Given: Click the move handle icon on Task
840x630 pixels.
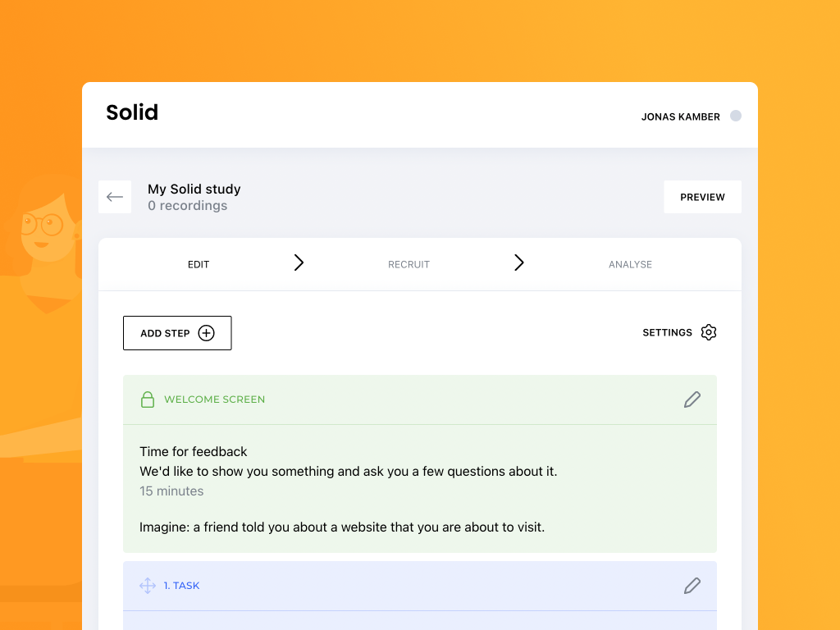Looking at the screenshot, I should tap(148, 586).
